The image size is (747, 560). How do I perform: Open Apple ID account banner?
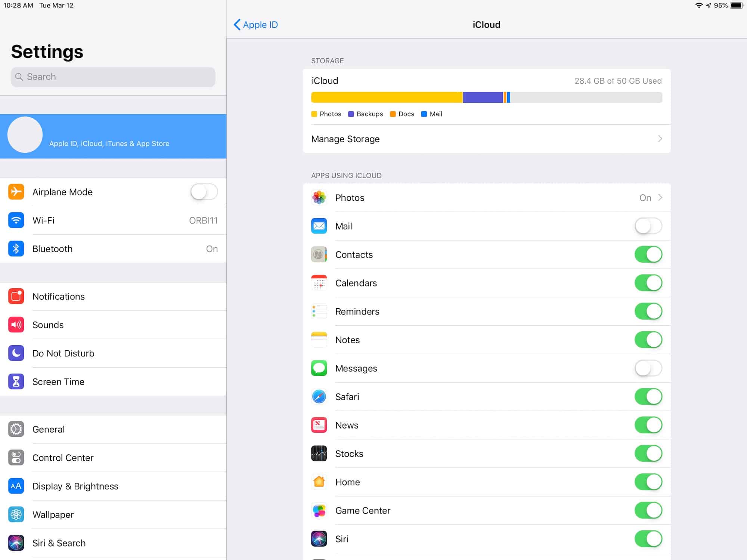pyautogui.click(x=112, y=136)
